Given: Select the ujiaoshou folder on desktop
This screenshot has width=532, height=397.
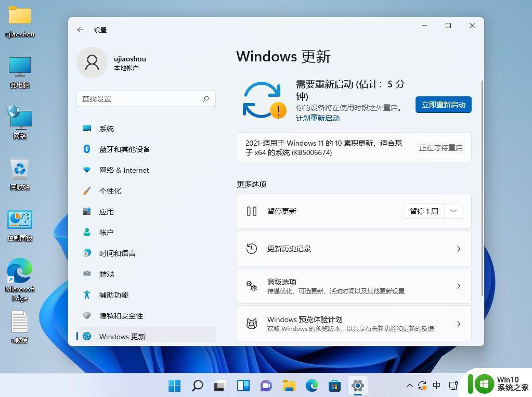Looking at the screenshot, I should pyautogui.click(x=20, y=22).
